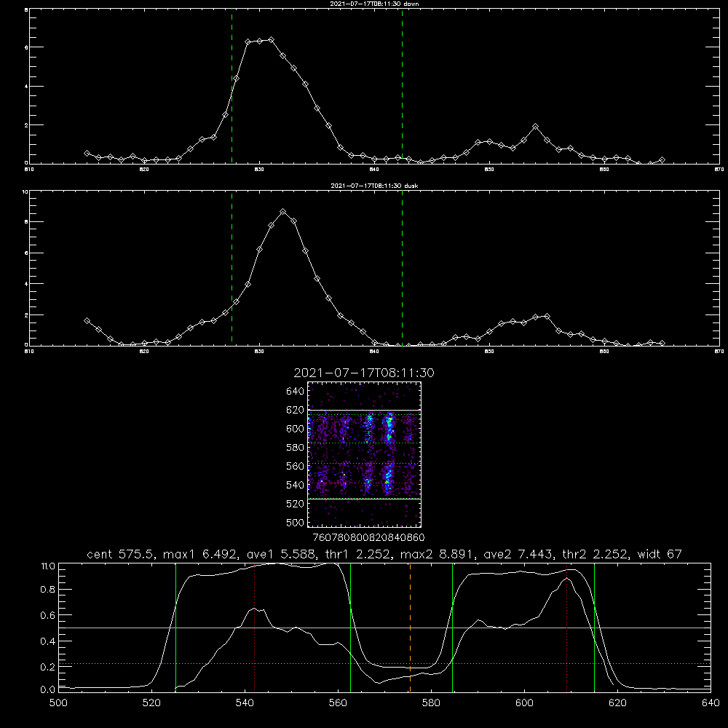Click the solid green line near 585 in bottom plot
Screen dimensions: 728x728
[x=452, y=628]
